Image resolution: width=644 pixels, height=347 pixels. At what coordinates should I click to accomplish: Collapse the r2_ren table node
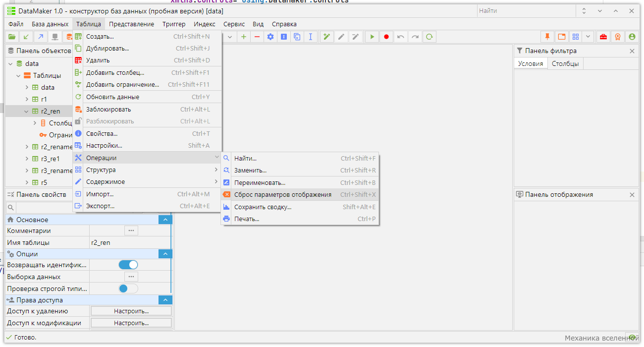coord(27,112)
